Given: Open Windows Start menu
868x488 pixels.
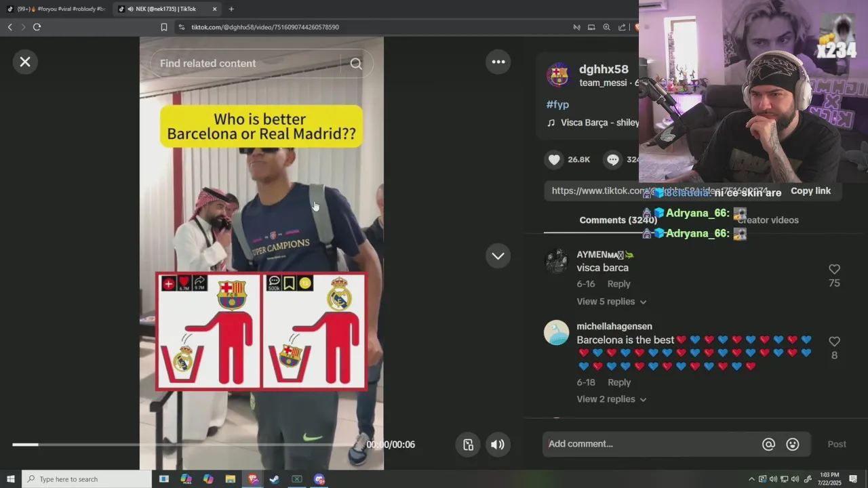Looking at the screenshot, I should [10, 479].
